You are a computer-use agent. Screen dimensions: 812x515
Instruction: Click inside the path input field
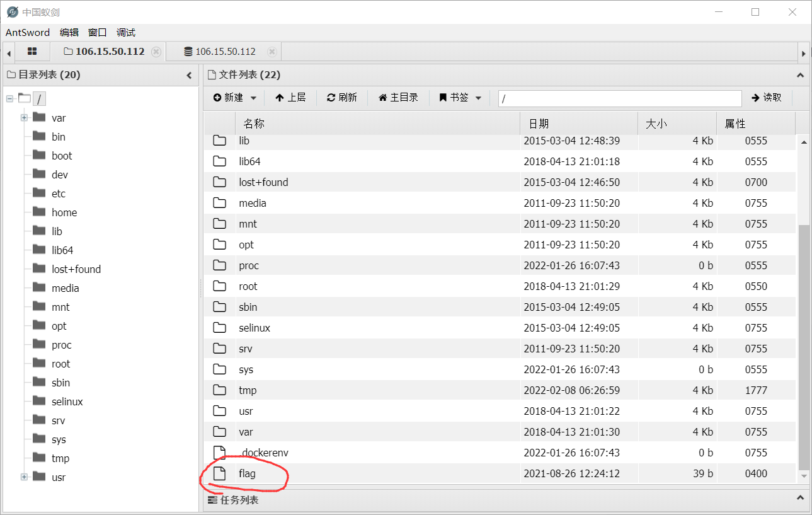pyautogui.click(x=619, y=98)
